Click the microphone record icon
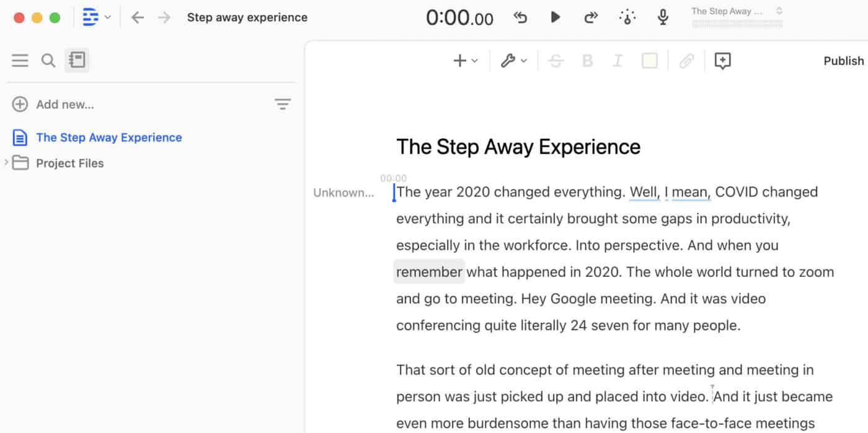This screenshot has height=433, width=868. (x=663, y=17)
